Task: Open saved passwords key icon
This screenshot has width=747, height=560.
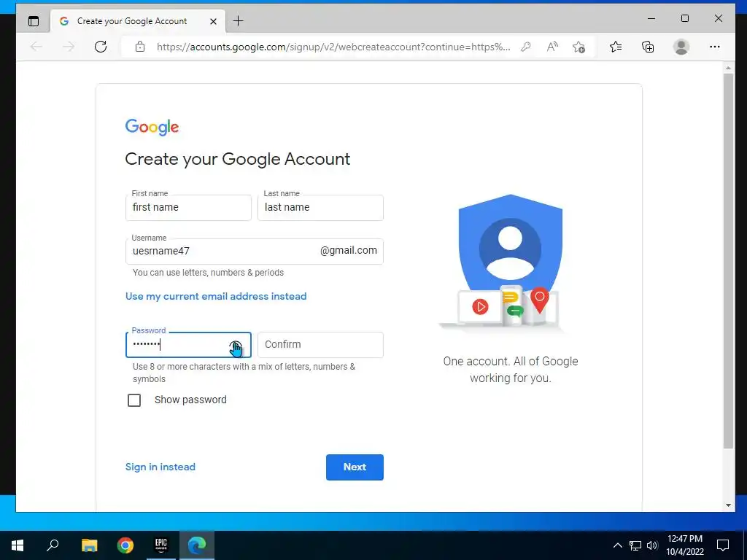Action: tap(525, 47)
